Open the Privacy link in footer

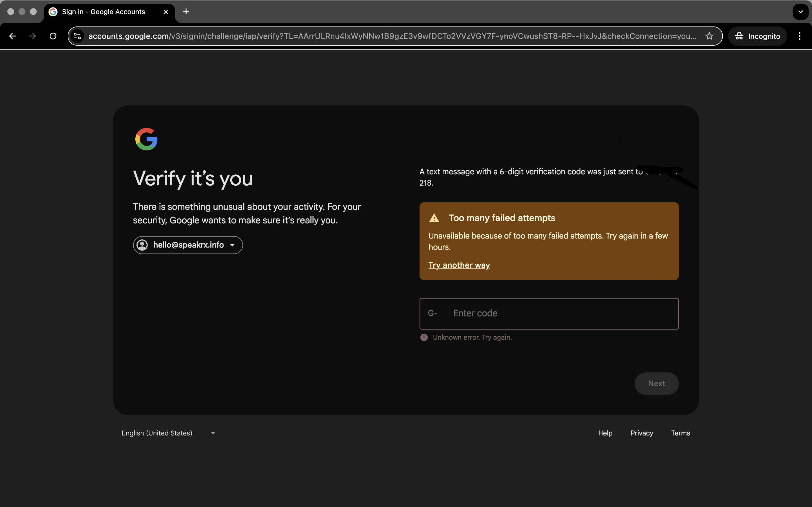point(641,433)
